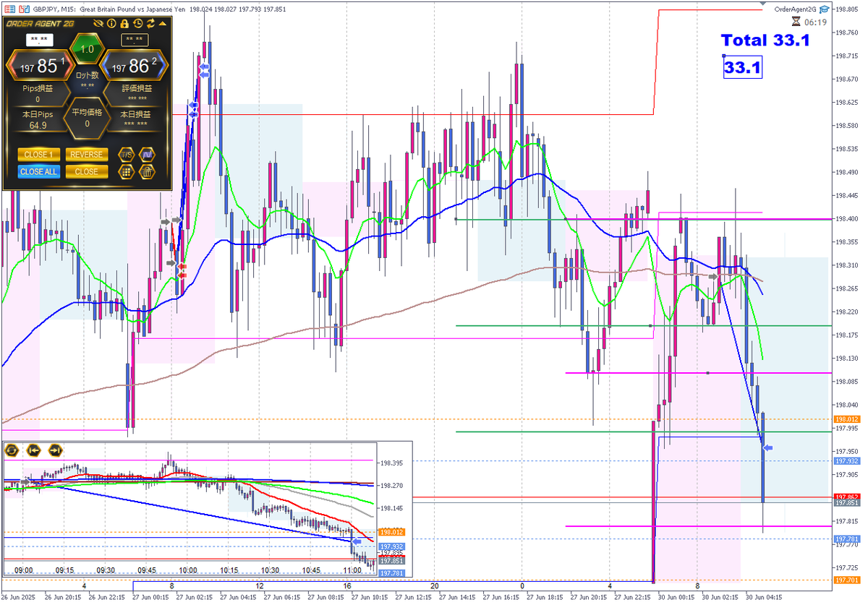This screenshot has height=605, width=868.
Task: Click the hourglass candle timer icon
Action: click(796, 22)
